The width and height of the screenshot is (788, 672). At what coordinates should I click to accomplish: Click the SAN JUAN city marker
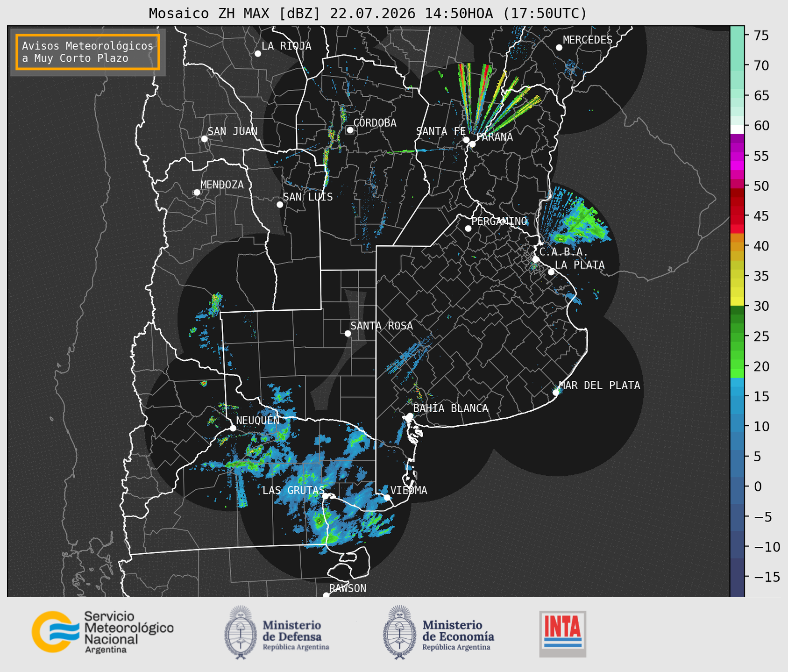[x=204, y=139]
